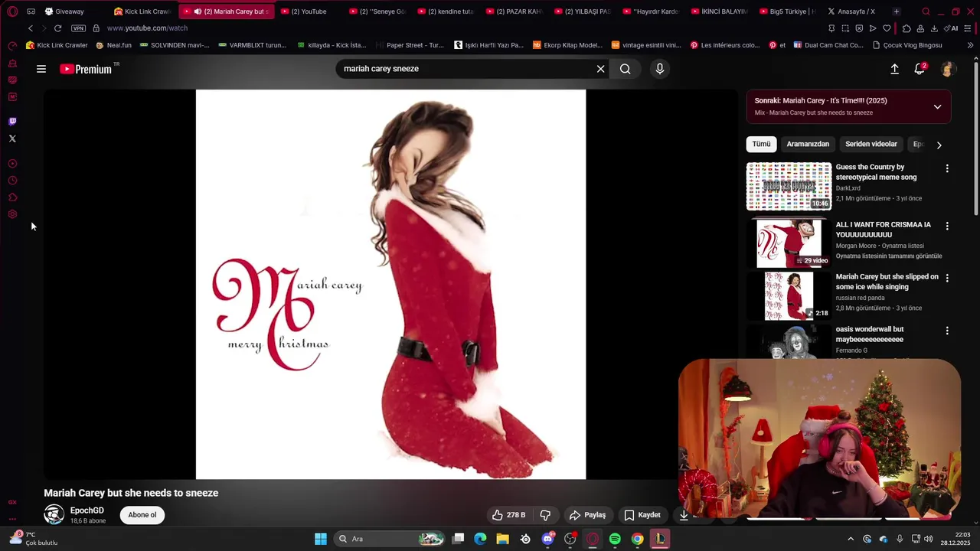Open Neal.fun bookmark

point(114,45)
